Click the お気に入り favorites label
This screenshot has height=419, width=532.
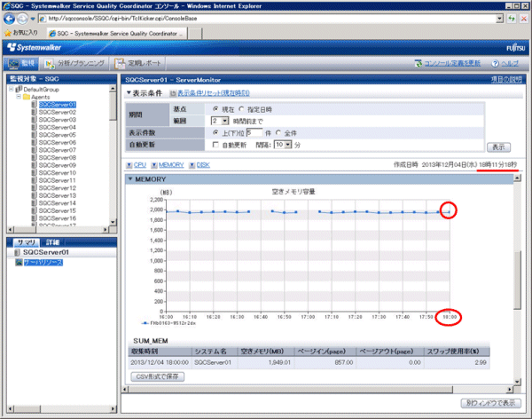(x=25, y=33)
